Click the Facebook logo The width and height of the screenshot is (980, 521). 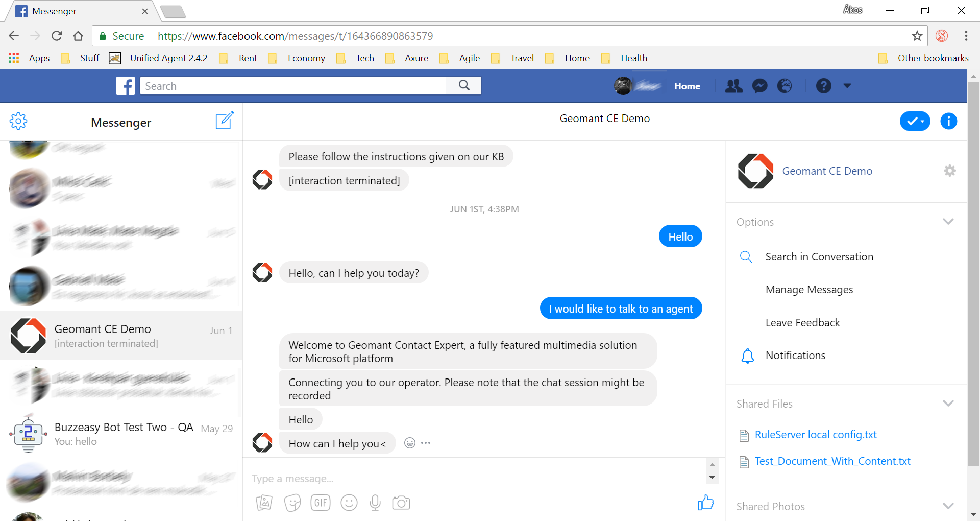tap(126, 86)
